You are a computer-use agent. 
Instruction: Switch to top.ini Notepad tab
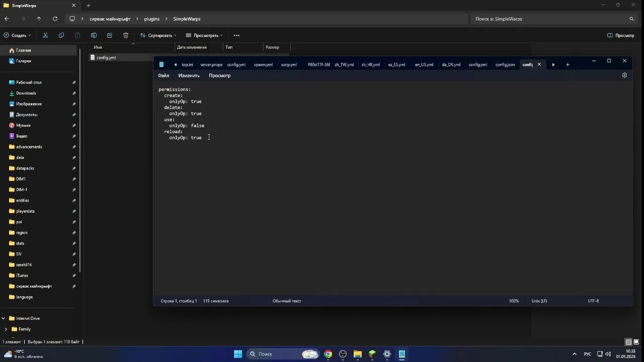click(187, 64)
